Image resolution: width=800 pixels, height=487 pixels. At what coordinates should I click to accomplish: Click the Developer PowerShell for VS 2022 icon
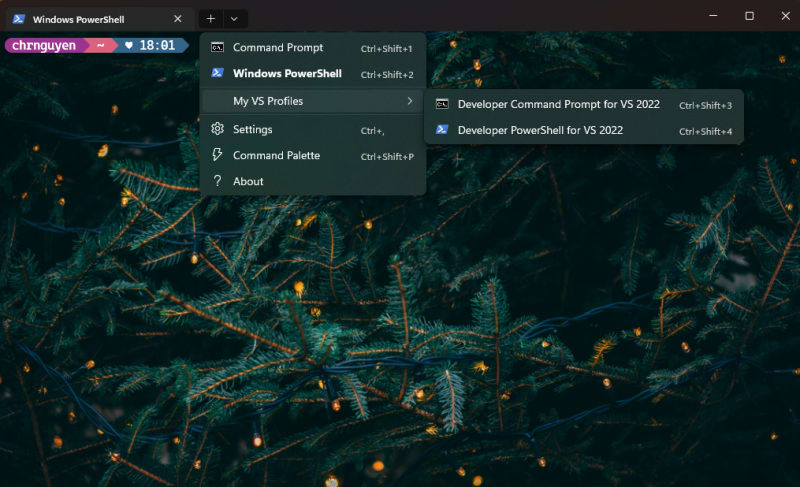tap(441, 130)
